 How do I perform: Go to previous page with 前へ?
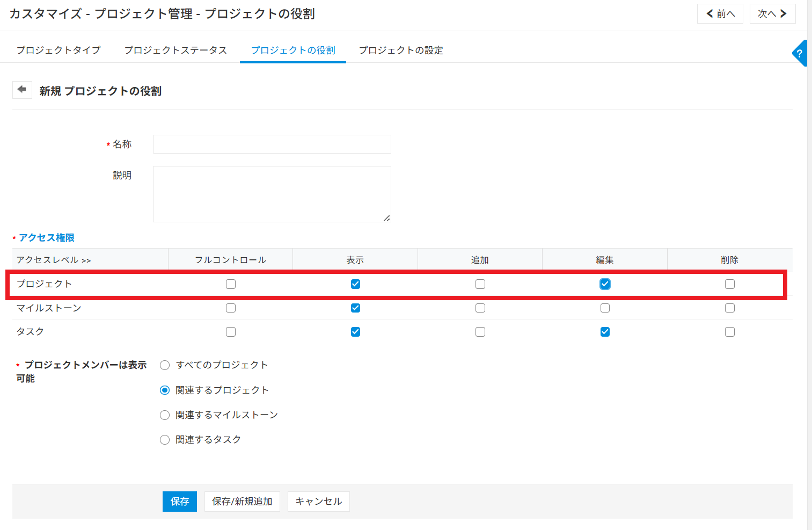720,14
